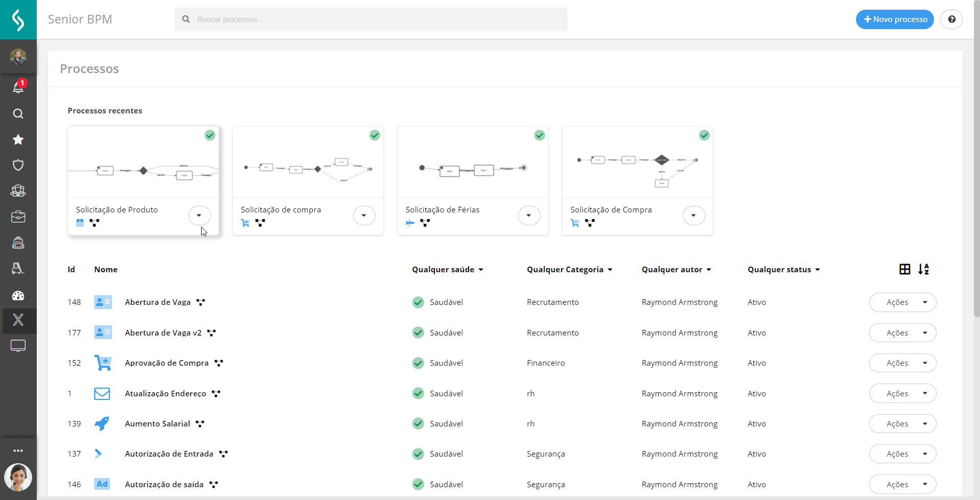Click the sidebar search magnifier icon

coord(18,113)
